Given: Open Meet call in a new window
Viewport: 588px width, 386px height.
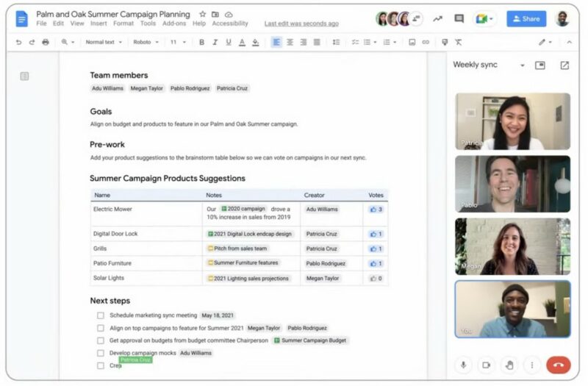Looking at the screenshot, I should click(564, 65).
